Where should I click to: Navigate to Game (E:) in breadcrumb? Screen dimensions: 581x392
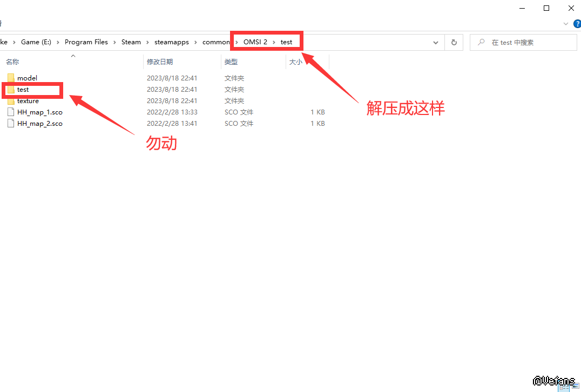[x=37, y=42]
